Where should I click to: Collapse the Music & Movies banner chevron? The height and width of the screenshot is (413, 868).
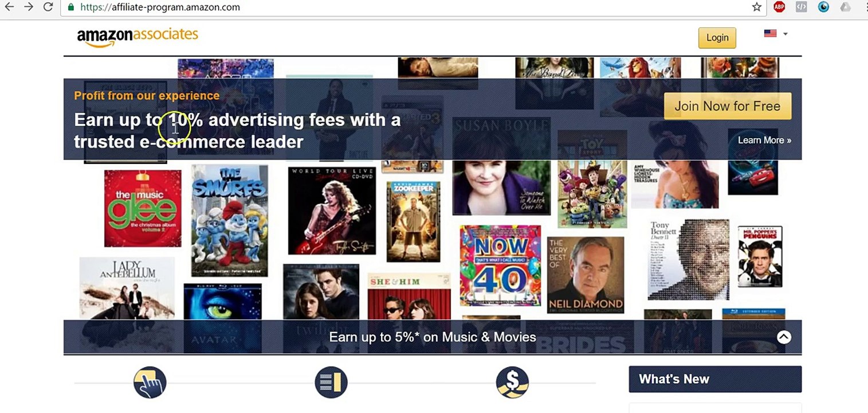click(784, 337)
